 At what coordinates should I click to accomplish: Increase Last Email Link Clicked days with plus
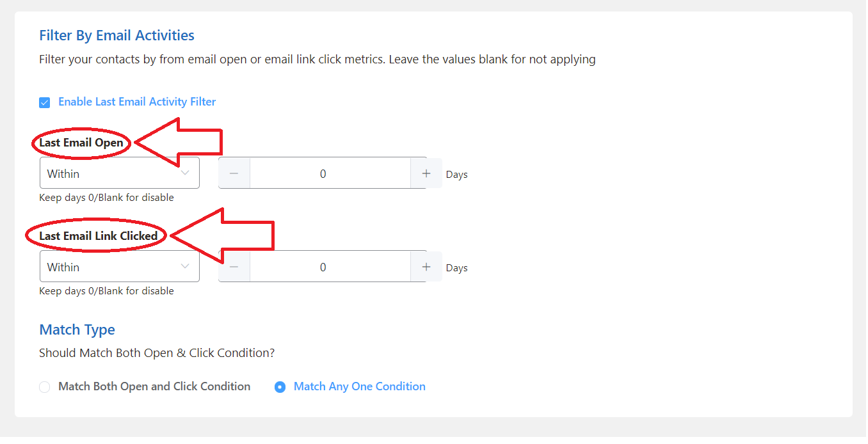pyautogui.click(x=426, y=267)
